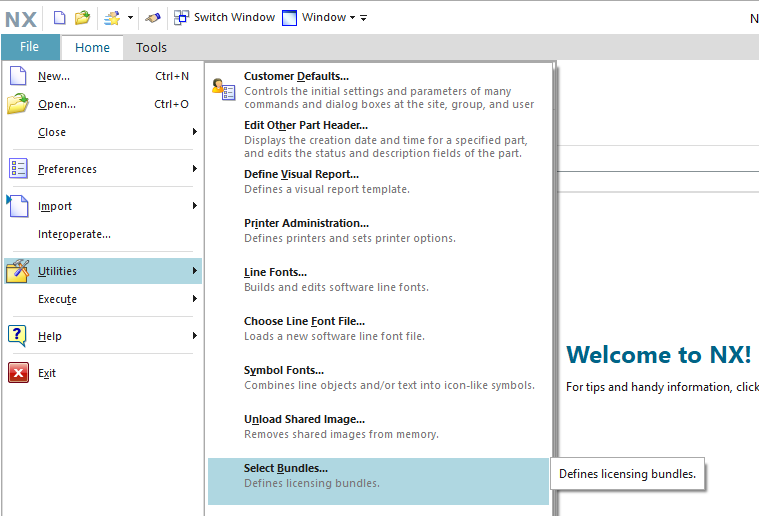Screen dimensions: 759x516
Task: Click the Open folder icon in top toolbar
Action: tap(83, 17)
